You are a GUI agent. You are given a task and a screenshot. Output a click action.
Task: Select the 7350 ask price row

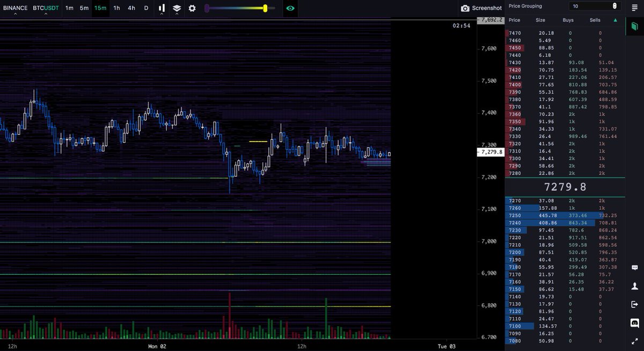(565, 121)
